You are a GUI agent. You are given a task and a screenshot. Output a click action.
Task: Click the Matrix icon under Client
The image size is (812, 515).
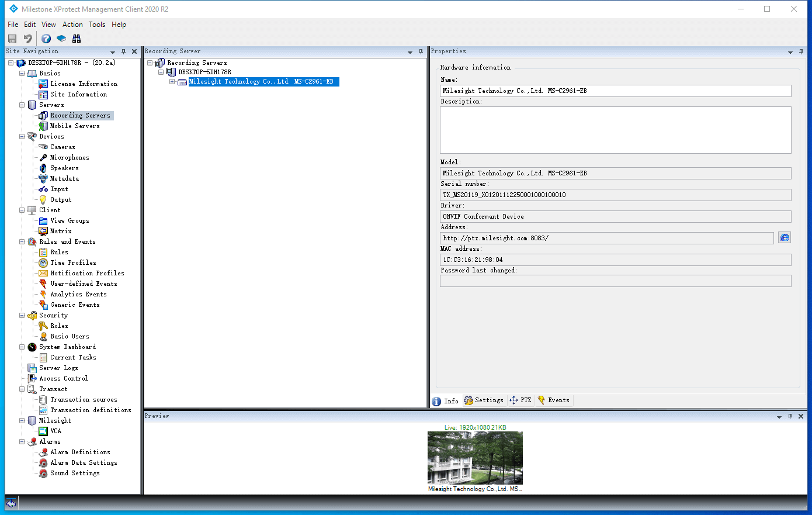[43, 231]
